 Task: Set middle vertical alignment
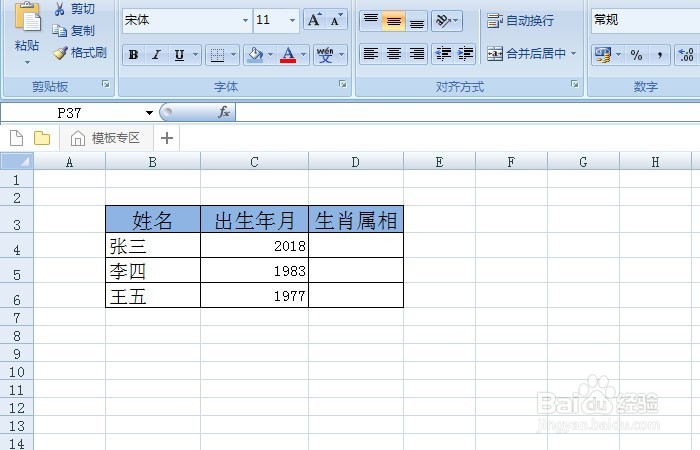click(393, 21)
